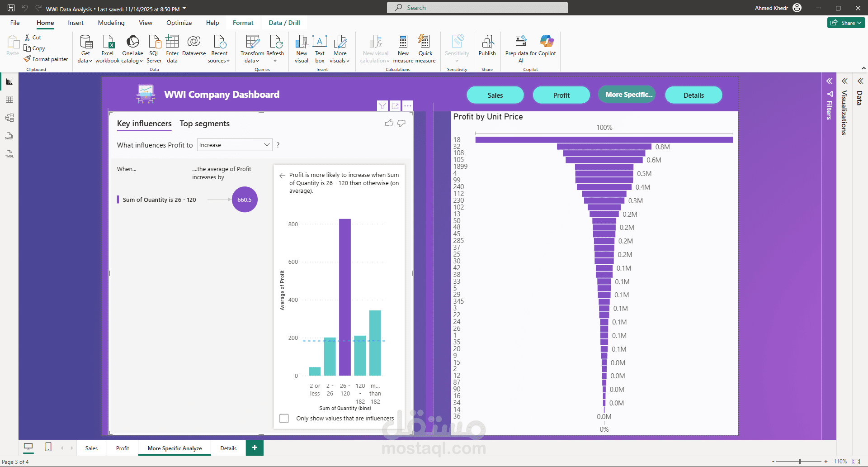This screenshot has width=868, height=467.
Task: Expand the More visuals dropdown
Action: 340,49
